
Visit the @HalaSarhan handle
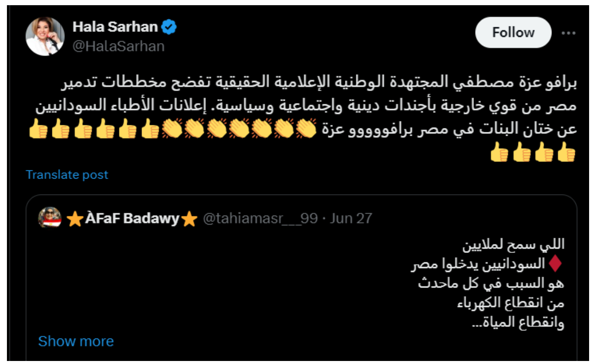(118, 46)
